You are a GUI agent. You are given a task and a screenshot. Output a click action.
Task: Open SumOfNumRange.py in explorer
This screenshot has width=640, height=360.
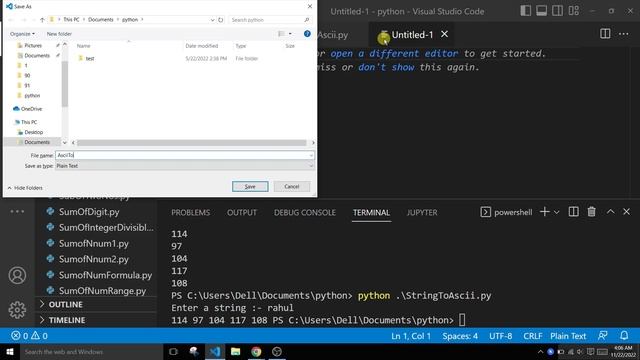(102, 291)
